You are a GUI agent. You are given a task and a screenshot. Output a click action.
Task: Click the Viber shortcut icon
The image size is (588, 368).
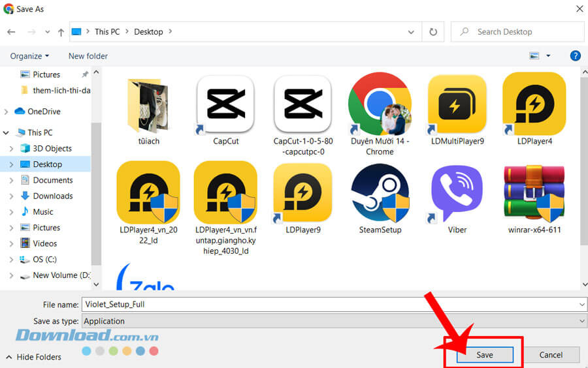point(457,193)
